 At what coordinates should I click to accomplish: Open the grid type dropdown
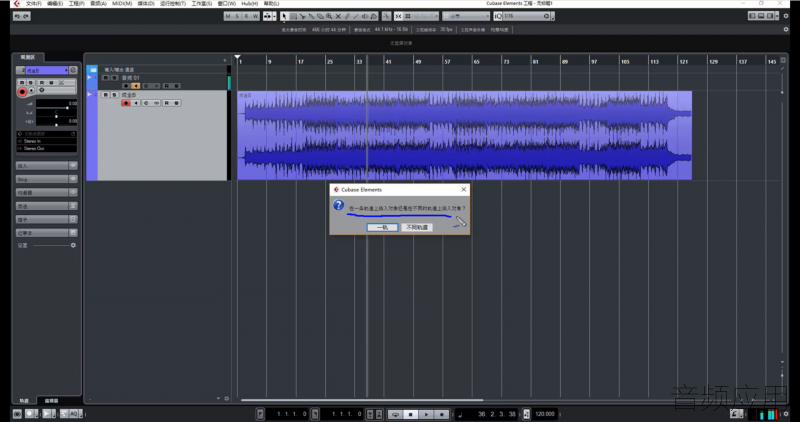pyautogui.click(x=466, y=16)
